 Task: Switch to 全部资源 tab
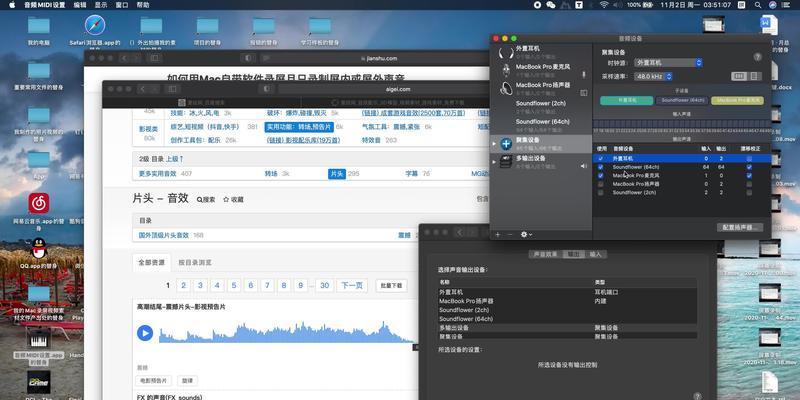coord(152,263)
